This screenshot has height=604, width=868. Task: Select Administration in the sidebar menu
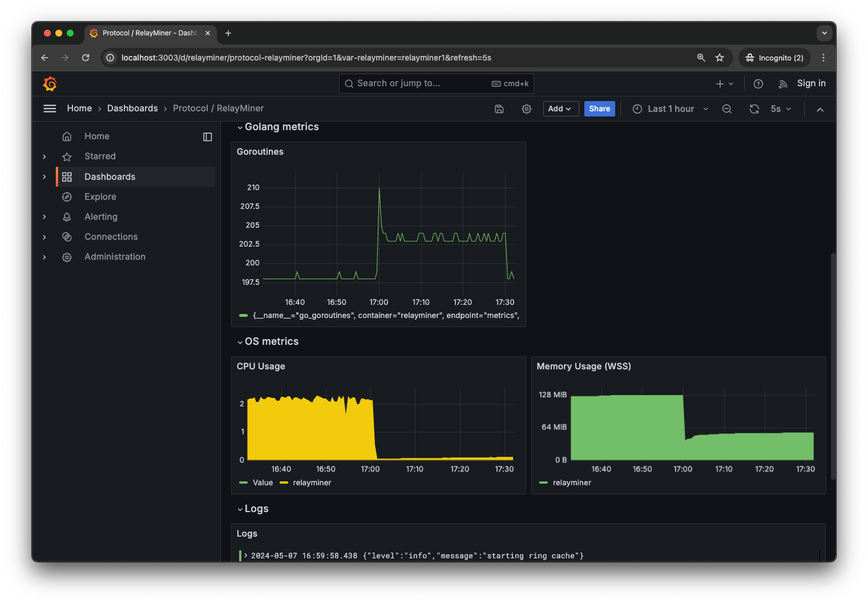click(115, 257)
